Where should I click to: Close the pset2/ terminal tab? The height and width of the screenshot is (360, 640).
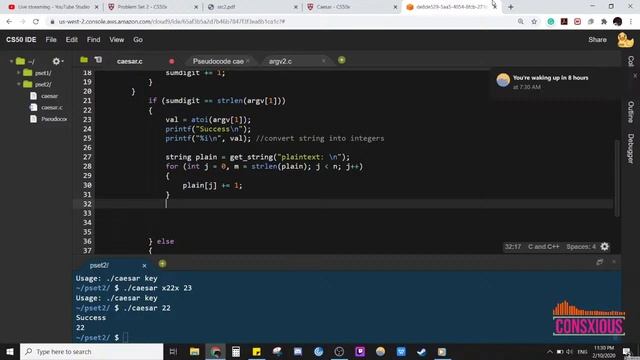click(x=144, y=266)
